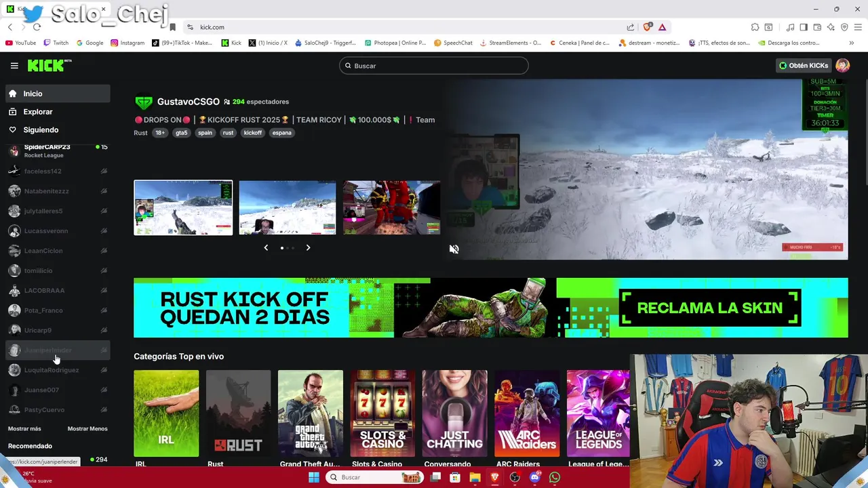
Task: Click the gta5 tag
Action: pyautogui.click(x=181, y=133)
